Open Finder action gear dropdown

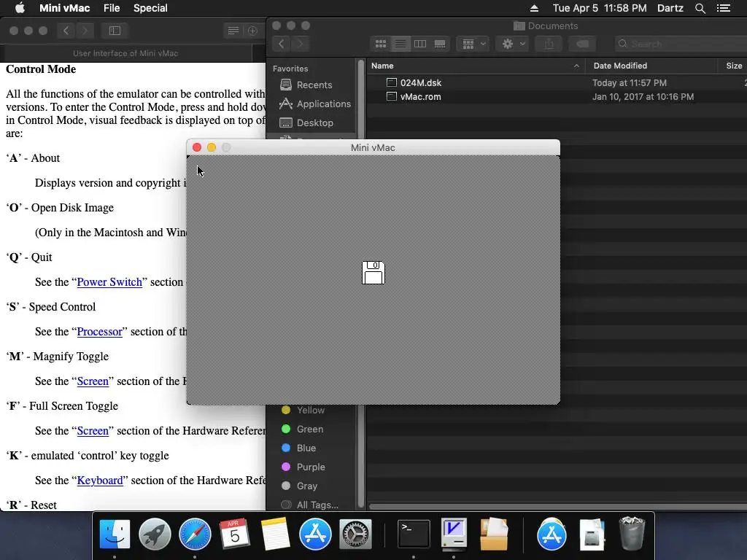(x=512, y=44)
